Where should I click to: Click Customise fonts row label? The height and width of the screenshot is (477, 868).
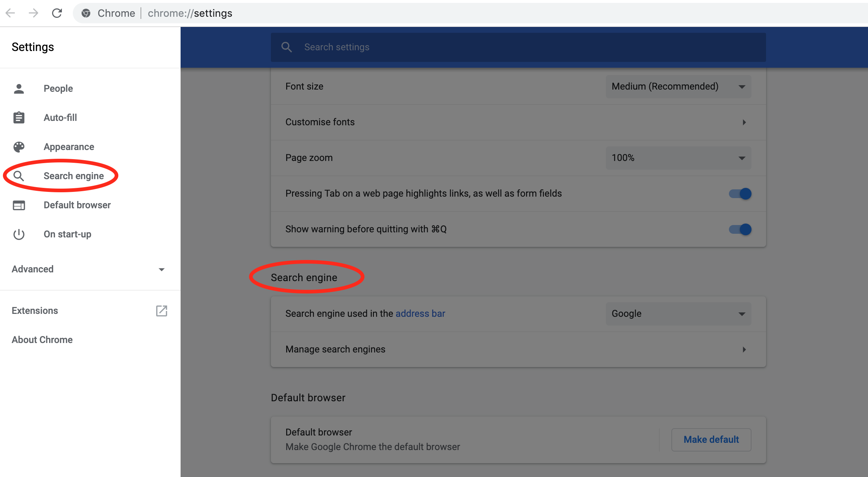(320, 122)
